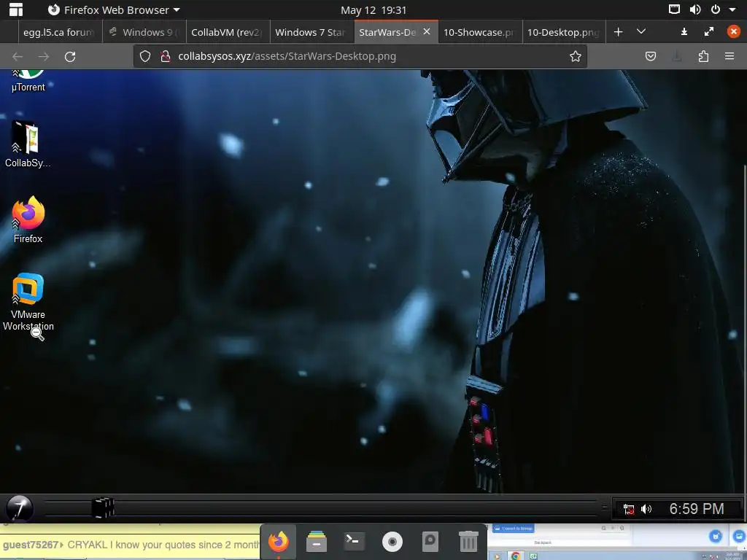Open the Activities overview icon
This screenshot has height=560, width=747.
[16, 9]
